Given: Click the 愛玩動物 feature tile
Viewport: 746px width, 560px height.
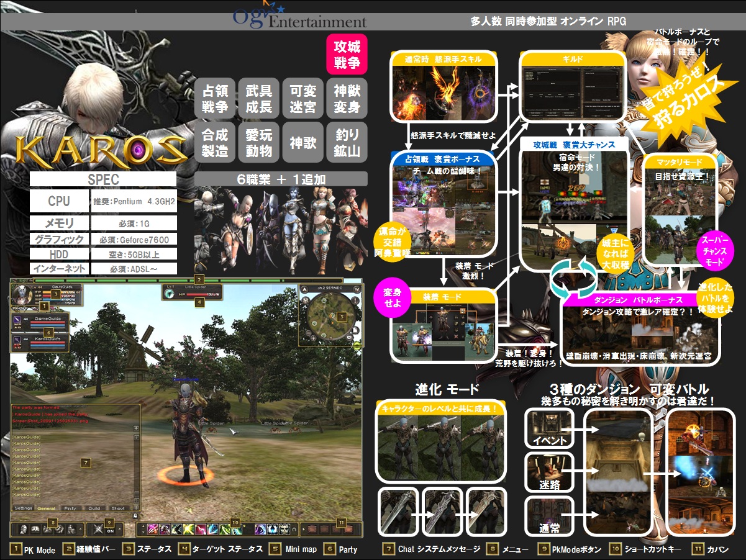Looking at the screenshot, I should [x=258, y=142].
